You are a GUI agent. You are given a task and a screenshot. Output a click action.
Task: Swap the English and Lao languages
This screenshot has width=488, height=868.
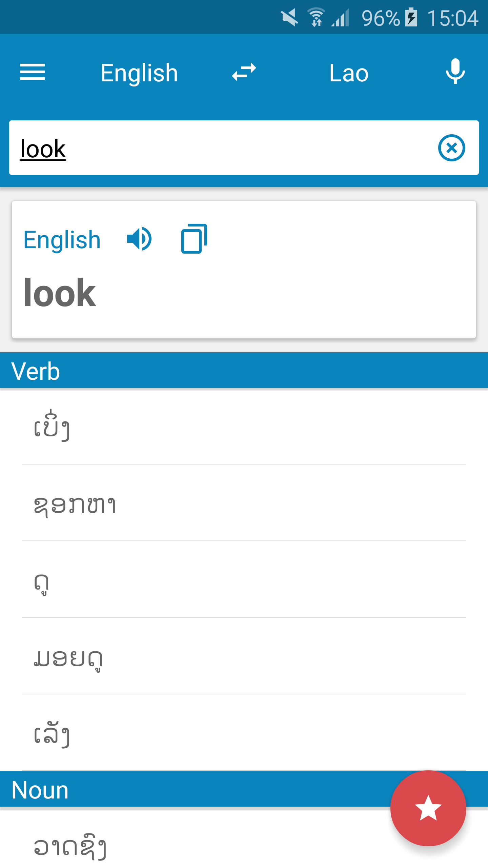[244, 72]
